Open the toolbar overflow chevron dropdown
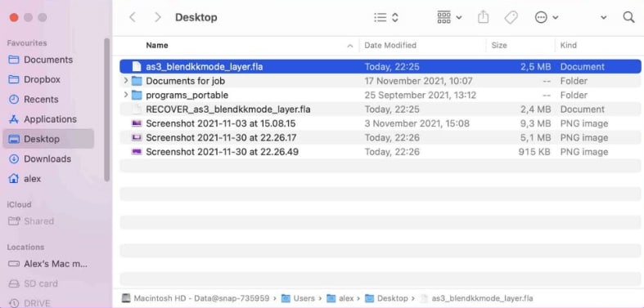 pos(603,17)
